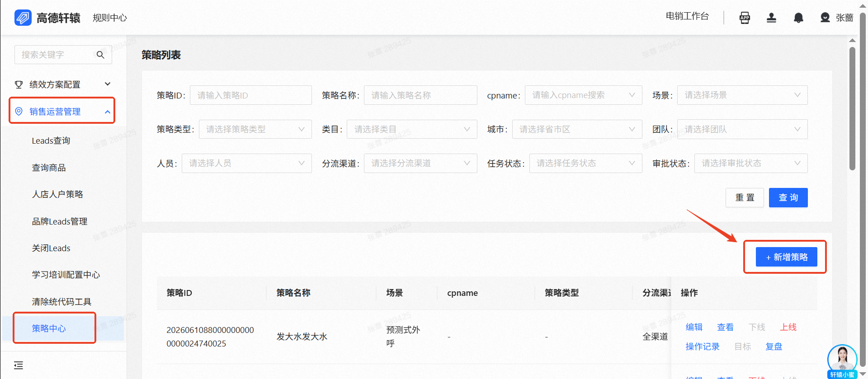Select Leads查询 in the sidebar
Viewport: 868px width, 379px height.
click(51, 141)
